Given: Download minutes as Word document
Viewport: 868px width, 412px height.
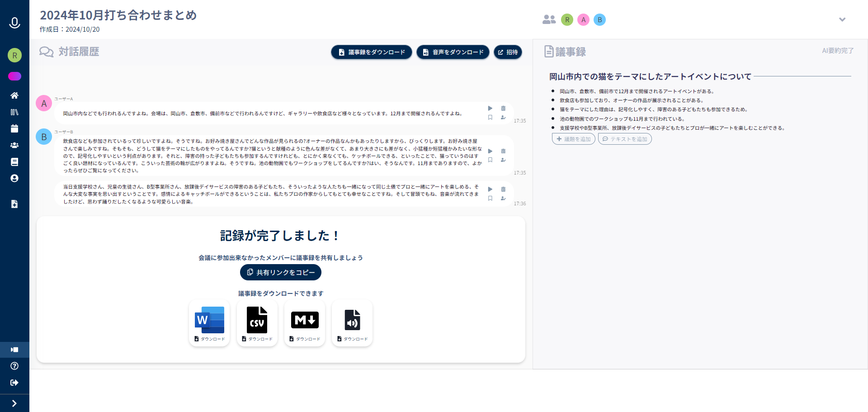Looking at the screenshot, I should click(209, 323).
